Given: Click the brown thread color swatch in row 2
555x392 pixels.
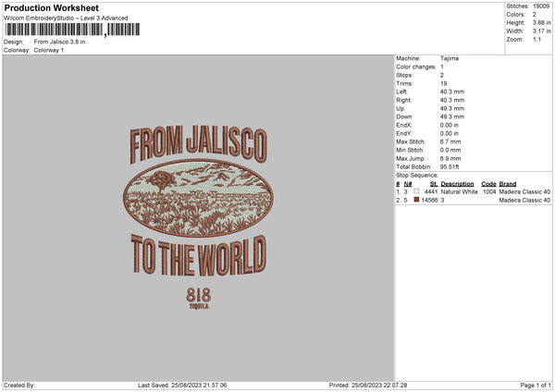Looking at the screenshot, I should point(416,200).
